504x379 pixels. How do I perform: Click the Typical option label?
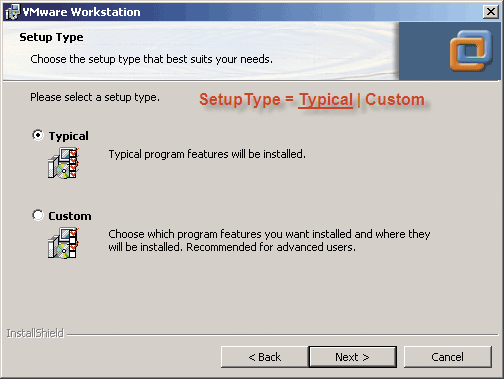(69, 136)
